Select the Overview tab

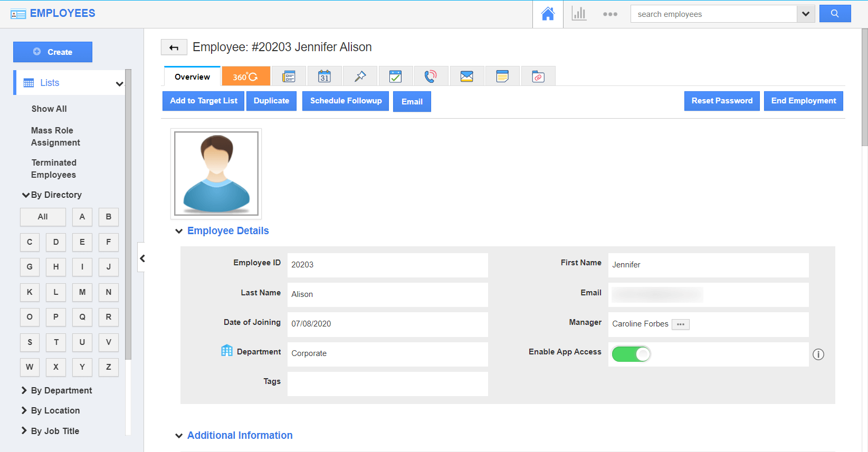click(192, 76)
